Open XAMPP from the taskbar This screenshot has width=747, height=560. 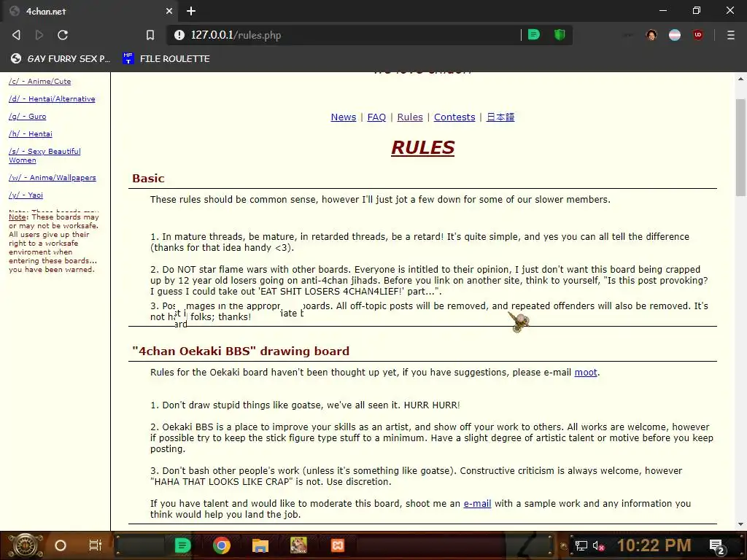338,545
